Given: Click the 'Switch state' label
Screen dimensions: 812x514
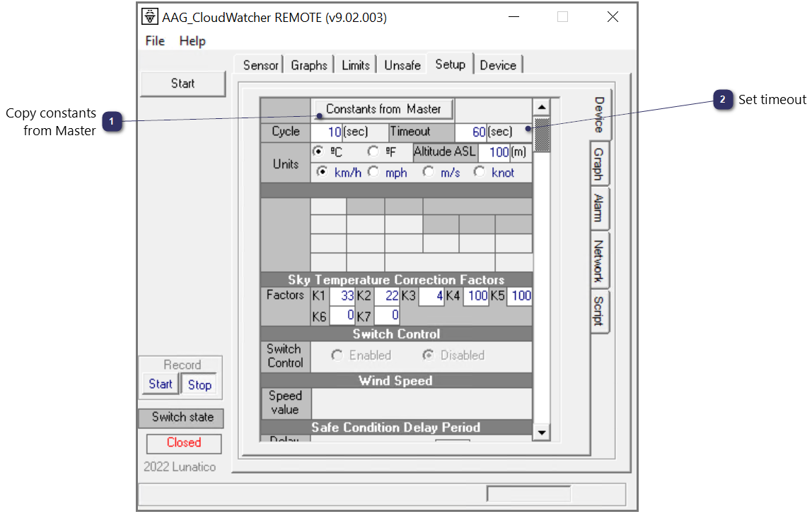Looking at the screenshot, I should pyautogui.click(x=182, y=417).
